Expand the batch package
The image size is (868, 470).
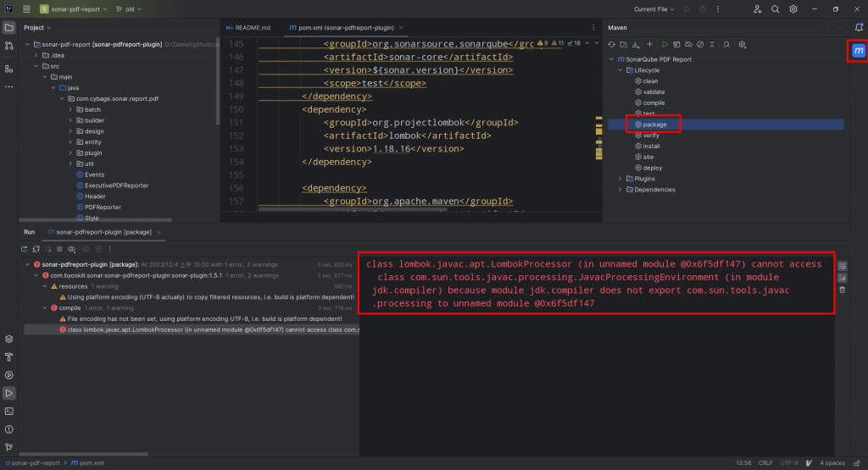click(71, 110)
